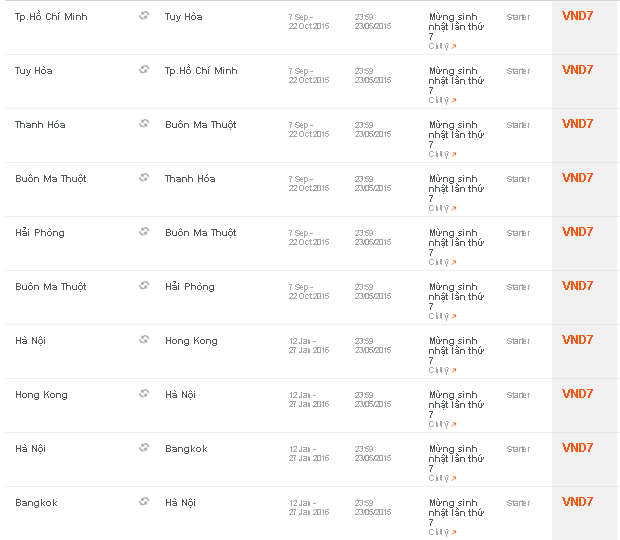The width and height of the screenshot is (620, 540).
Task: Select VND7 fare for Hong Kong to Hà Nội
Action: tap(577, 394)
